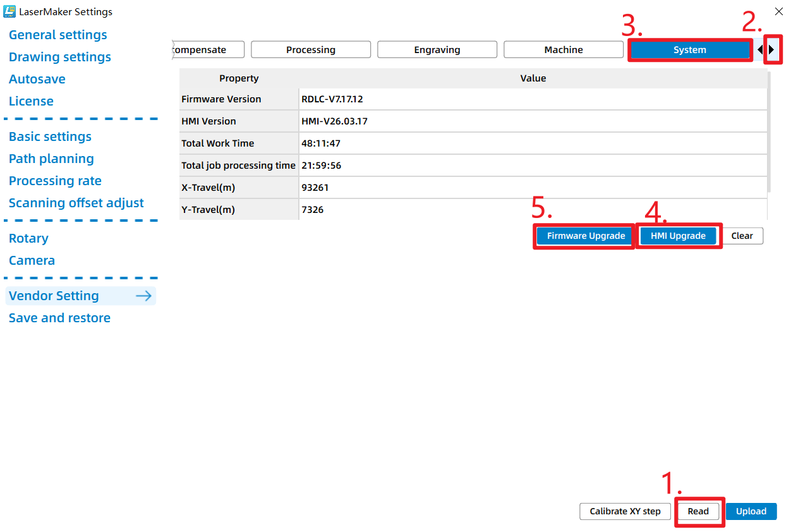The image size is (791, 532).
Task: Switch to the System tab
Action: [x=689, y=49]
